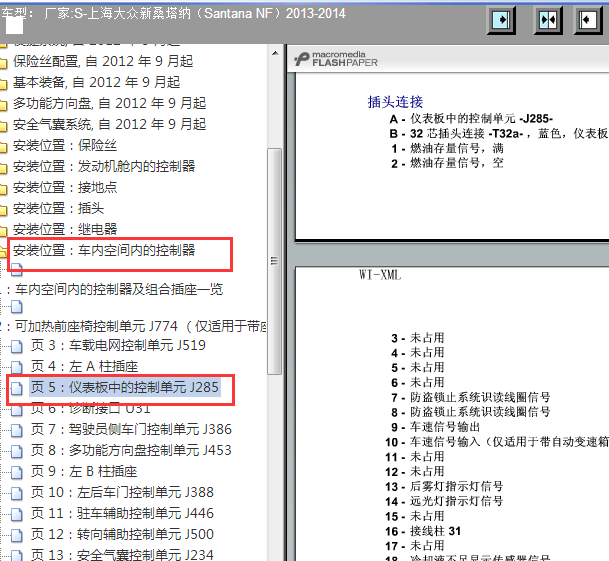Viewport: 609px width, 561px height.
Task: Click the left-arrow panel layout button
Action: click(x=588, y=19)
